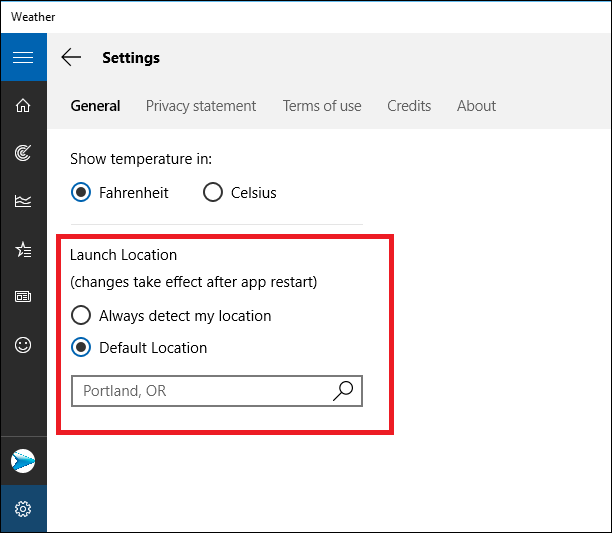Click the search magnifier in location box
This screenshot has width=612, height=533.
click(x=343, y=391)
